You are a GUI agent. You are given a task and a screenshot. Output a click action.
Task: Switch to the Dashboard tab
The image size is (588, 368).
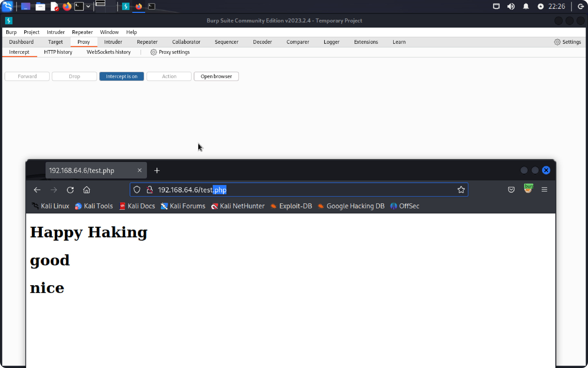(21, 42)
